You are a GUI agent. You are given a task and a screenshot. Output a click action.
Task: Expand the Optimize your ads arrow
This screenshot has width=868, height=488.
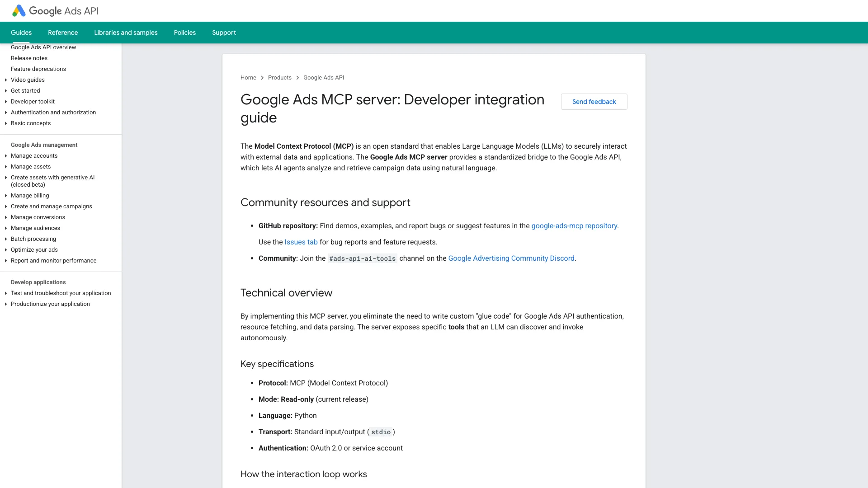pos(6,250)
